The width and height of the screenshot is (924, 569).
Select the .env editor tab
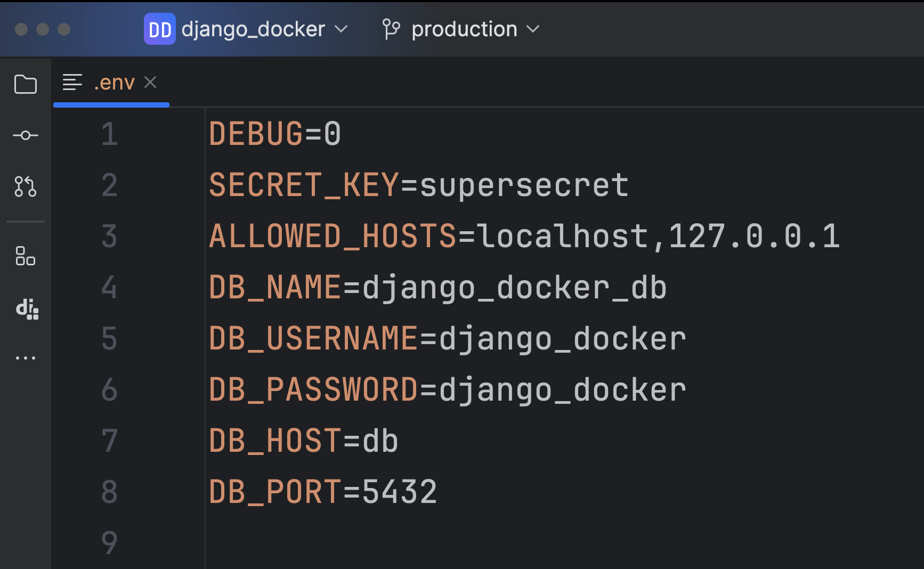click(114, 83)
